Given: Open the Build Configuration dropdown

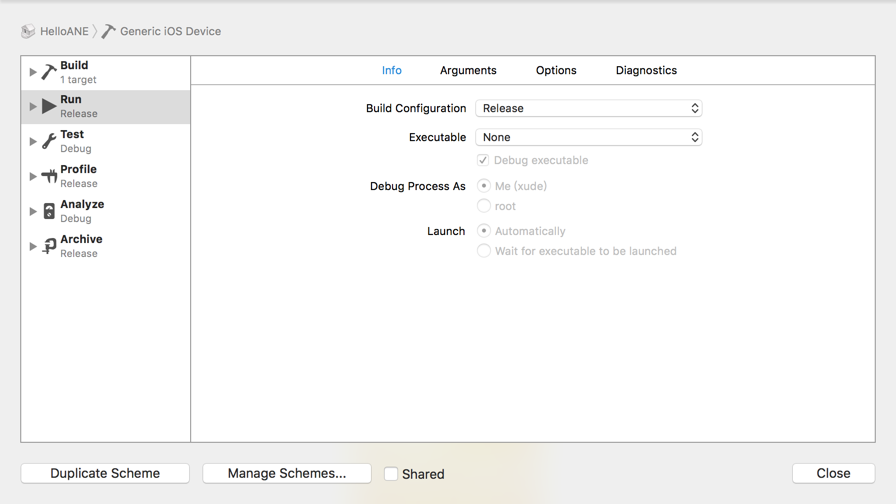Looking at the screenshot, I should coord(589,108).
